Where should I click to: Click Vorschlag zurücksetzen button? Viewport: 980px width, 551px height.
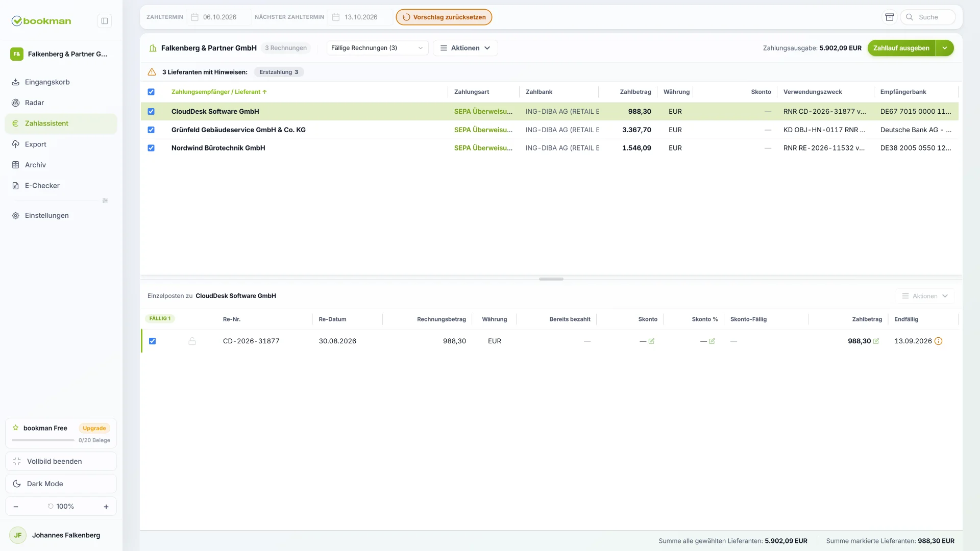coord(444,17)
